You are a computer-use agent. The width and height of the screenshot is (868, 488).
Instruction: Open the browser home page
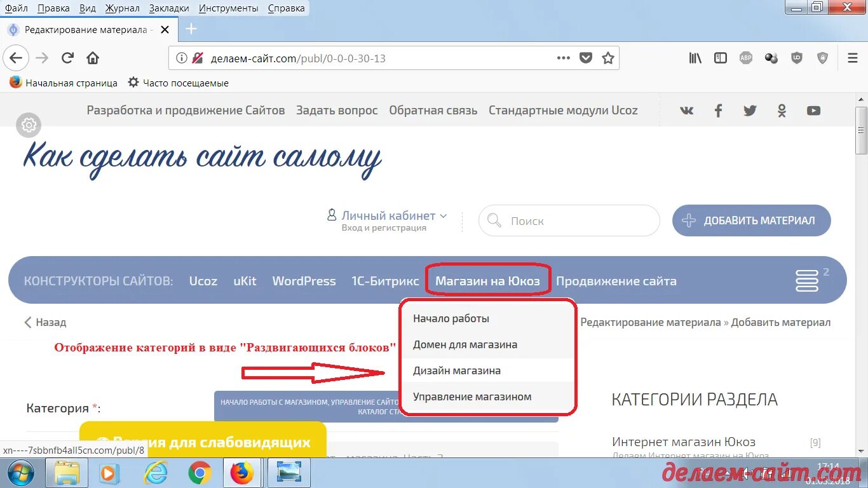click(93, 58)
